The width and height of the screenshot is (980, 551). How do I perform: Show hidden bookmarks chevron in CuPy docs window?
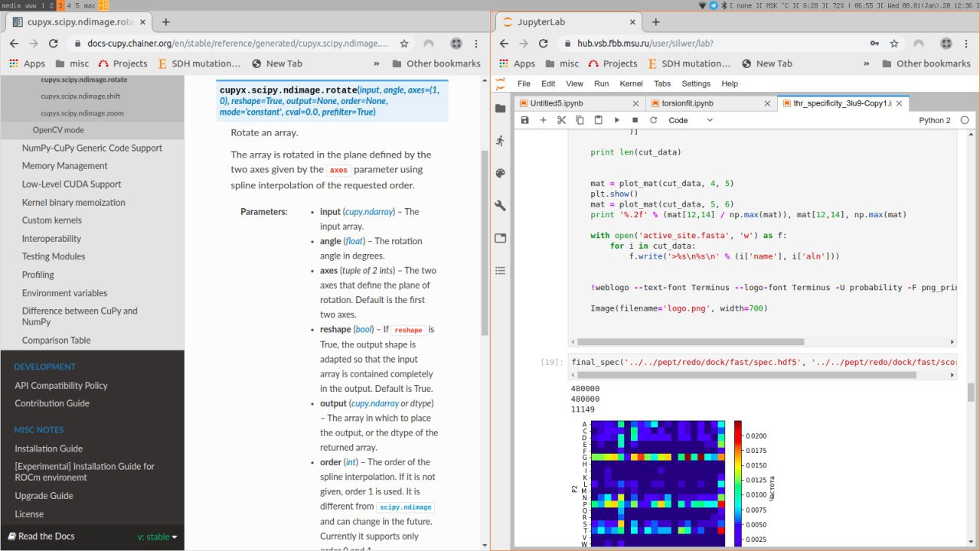point(376,64)
